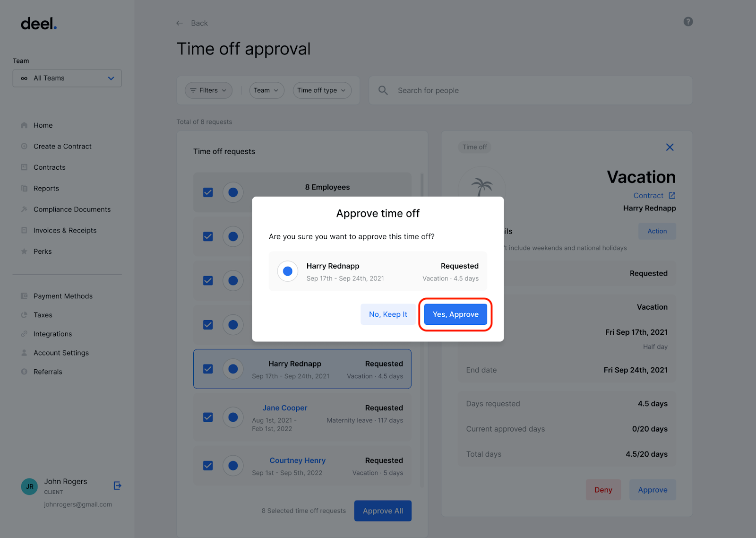This screenshot has height=538, width=756.
Task: Open the Taxes section
Action: click(43, 315)
